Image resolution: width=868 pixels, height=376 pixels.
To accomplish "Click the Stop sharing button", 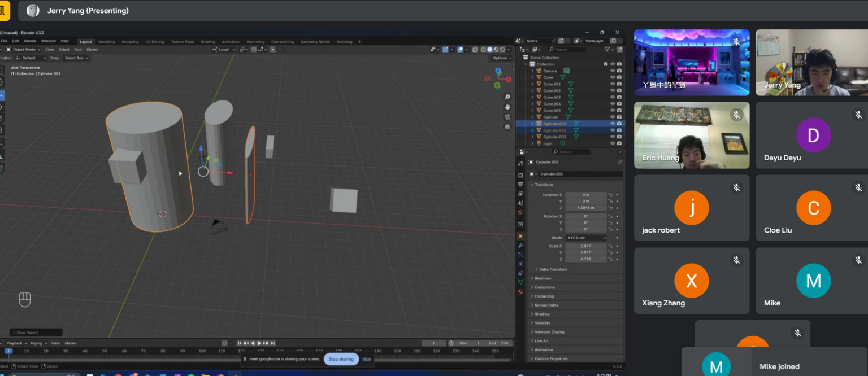I will pos(341,359).
